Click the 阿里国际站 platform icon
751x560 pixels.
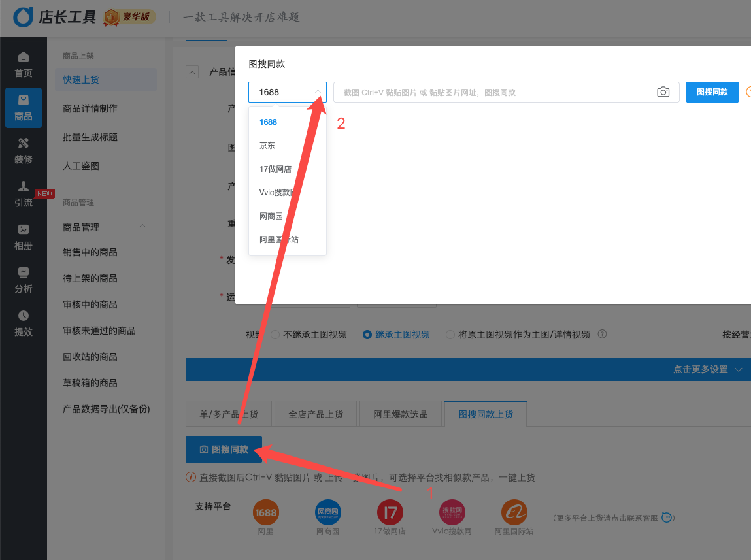[x=514, y=512]
